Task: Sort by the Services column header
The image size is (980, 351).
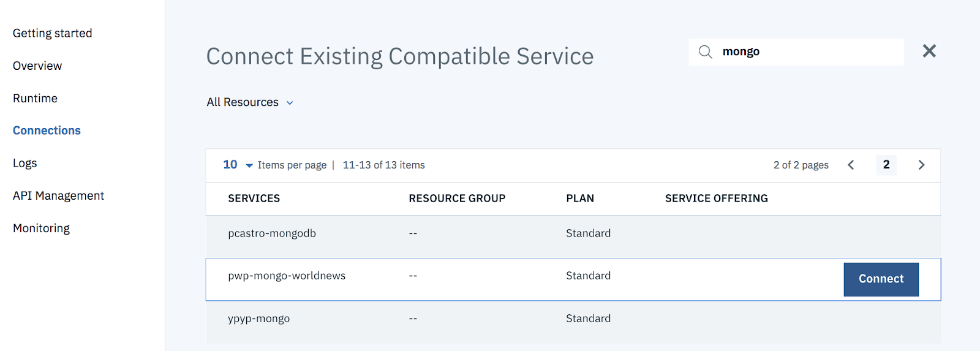Action: coord(254,198)
